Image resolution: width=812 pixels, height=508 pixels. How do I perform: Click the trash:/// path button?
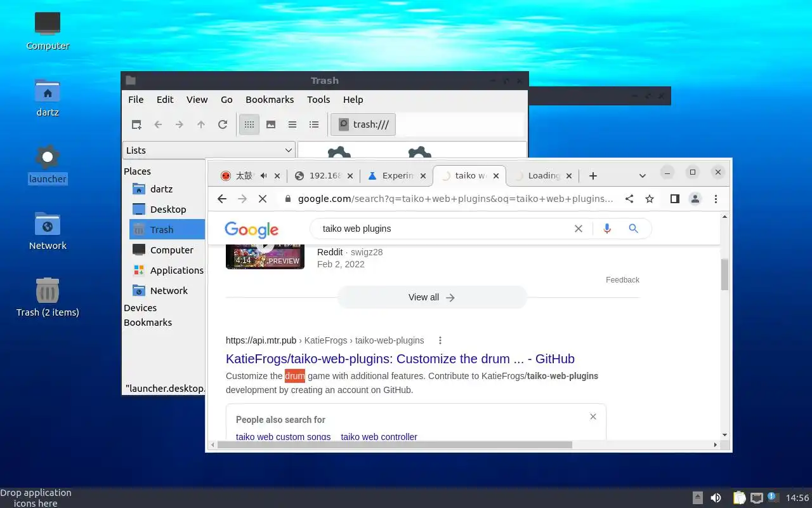pos(363,124)
